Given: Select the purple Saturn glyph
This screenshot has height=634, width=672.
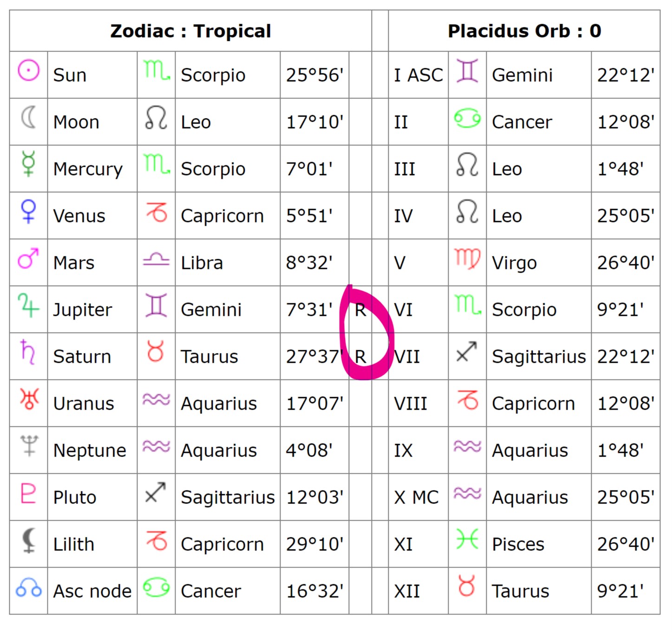Looking at the screenshot, I should click(28, 352).
